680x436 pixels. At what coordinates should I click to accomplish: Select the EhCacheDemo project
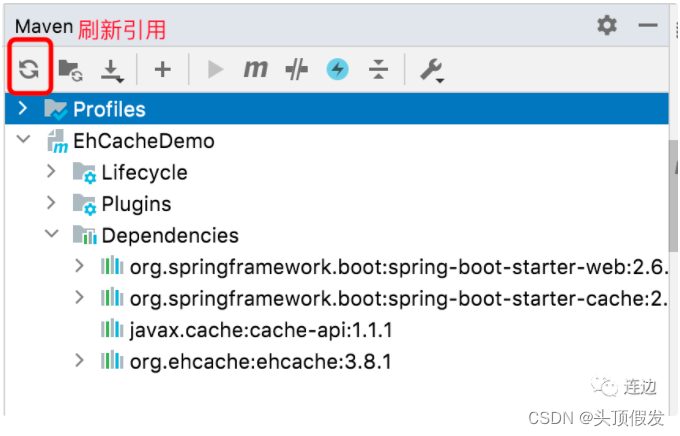coord(144,141)
